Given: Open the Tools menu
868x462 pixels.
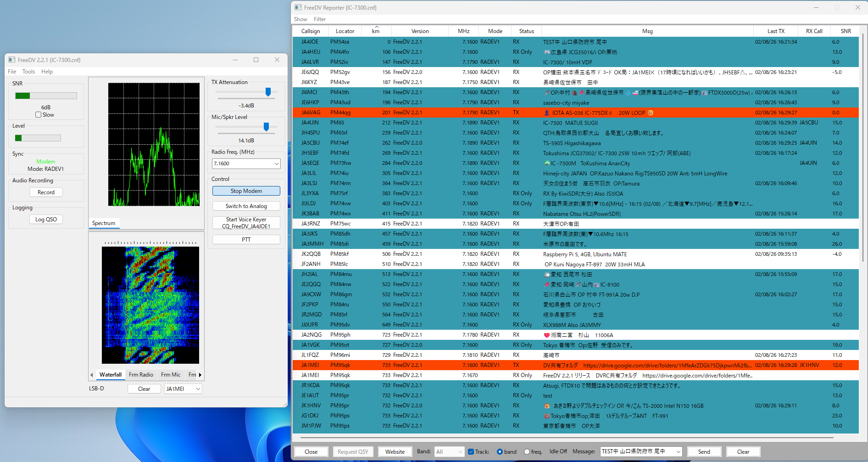Looking at the screenshot, I should tap(29, 72).
